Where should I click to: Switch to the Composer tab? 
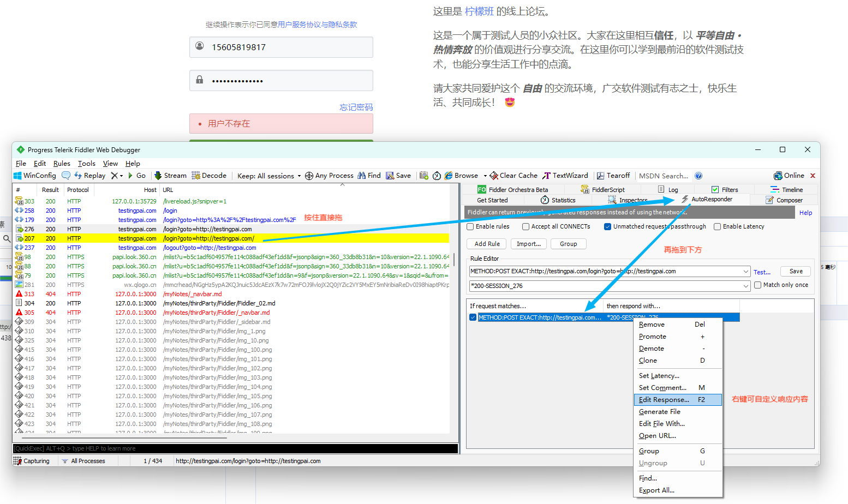click(784, 200)
